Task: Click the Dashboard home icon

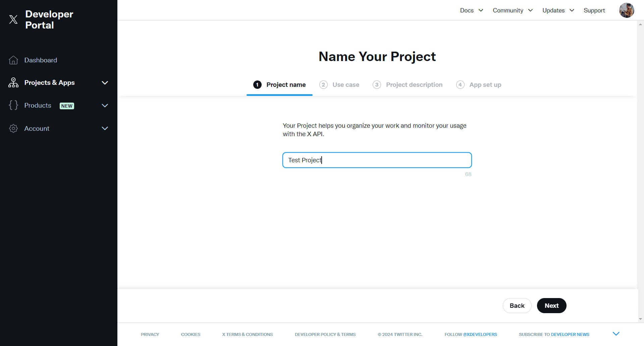Action: (13, 60)
